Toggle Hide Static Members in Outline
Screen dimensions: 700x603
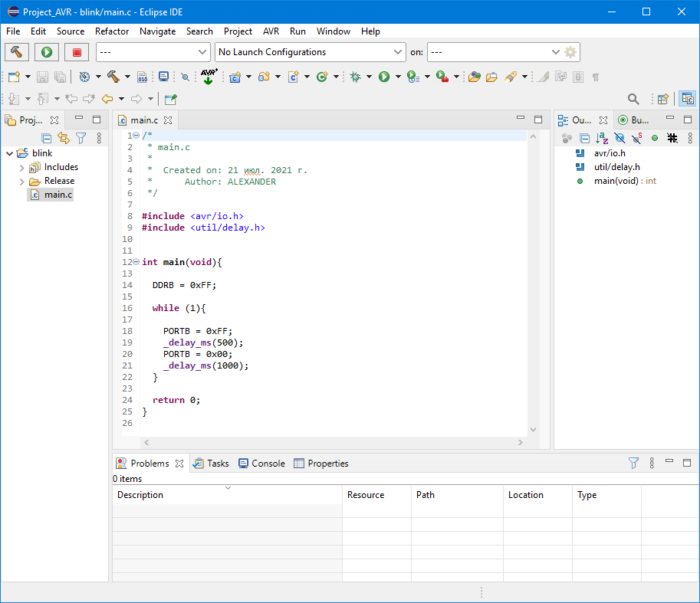click(637, 138)
